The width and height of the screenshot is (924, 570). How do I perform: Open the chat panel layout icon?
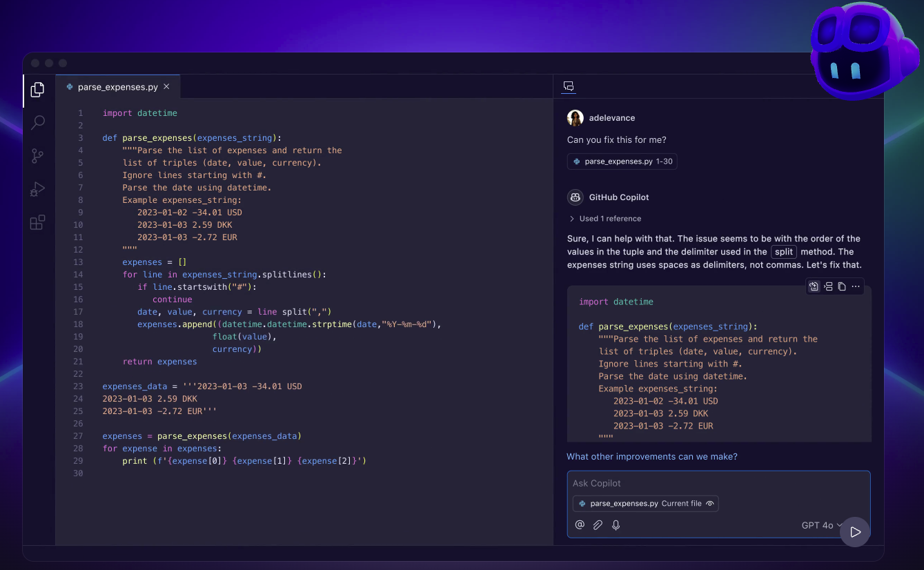pyautogui.click(x=568, y=86)
